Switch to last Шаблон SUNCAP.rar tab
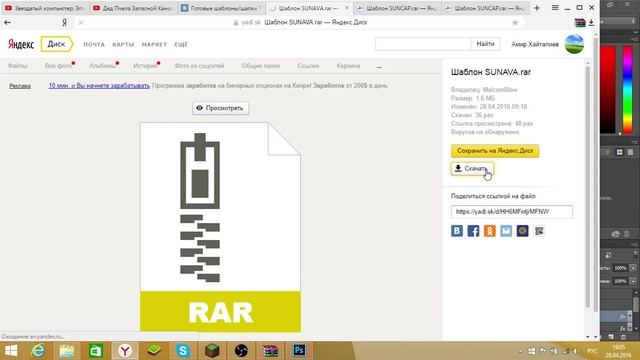 coord(485,8)
